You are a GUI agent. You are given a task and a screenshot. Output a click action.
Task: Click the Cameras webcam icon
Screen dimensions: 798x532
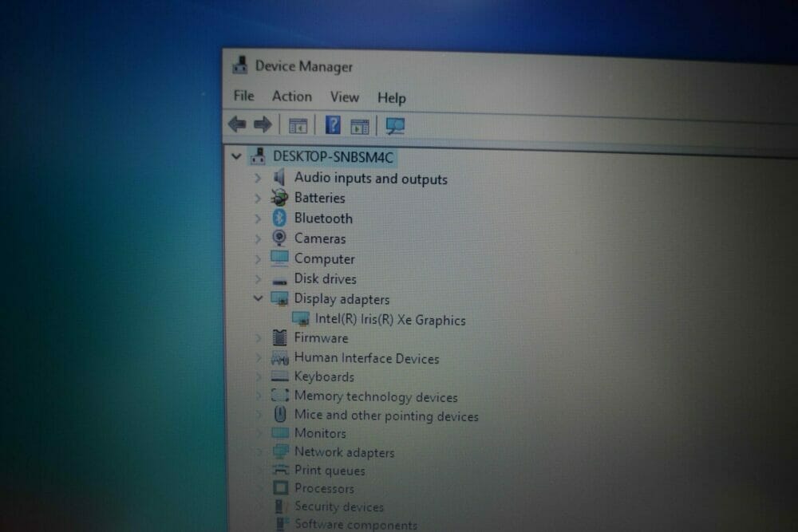(279, 238)
